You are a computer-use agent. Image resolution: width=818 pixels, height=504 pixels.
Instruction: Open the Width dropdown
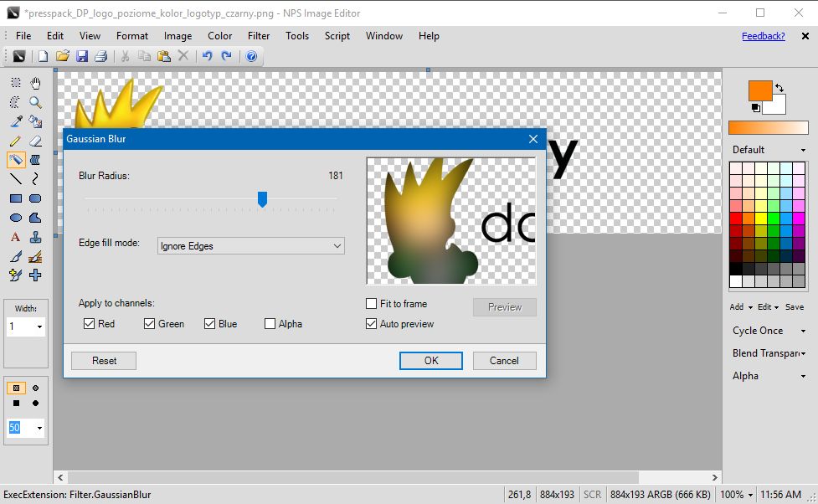(39, 327)
